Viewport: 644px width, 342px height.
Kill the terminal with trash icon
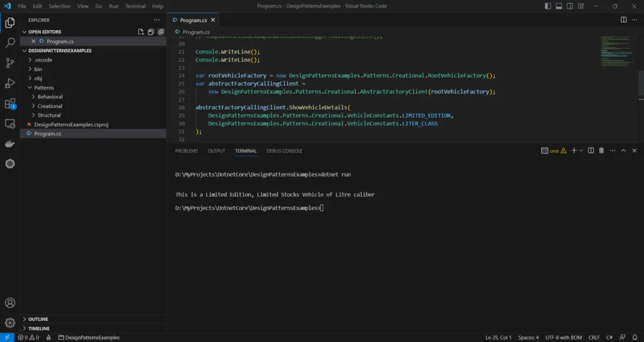(601, 151)
